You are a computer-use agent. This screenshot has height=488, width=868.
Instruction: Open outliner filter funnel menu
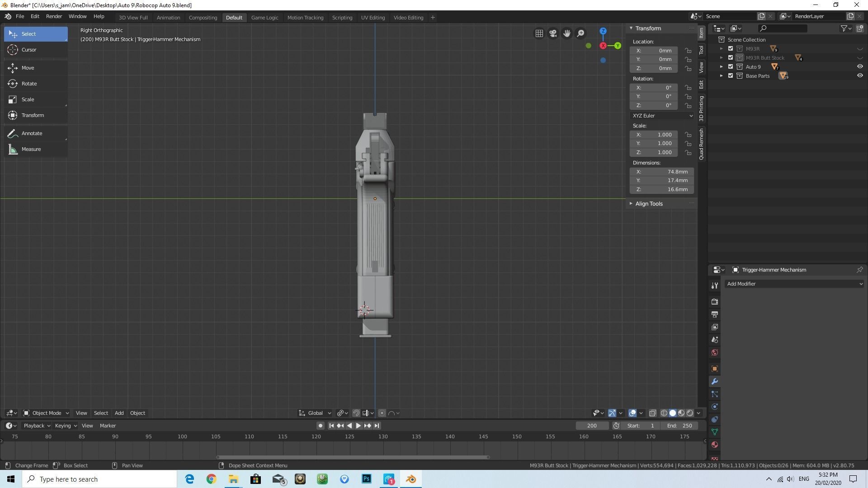point(846,28)
